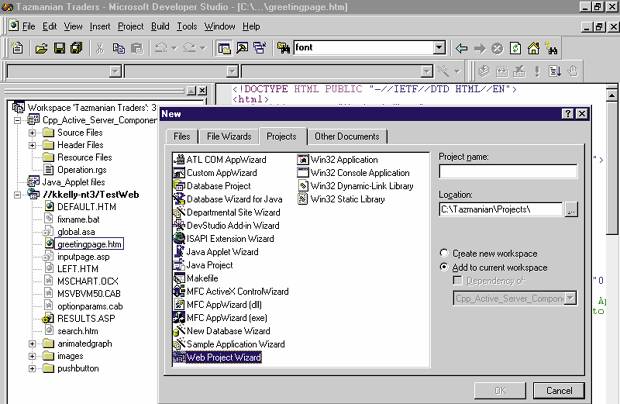Select the Makefile project type
Image resolution: width=620 pixels, height=404 pixels.
point(196,278)
